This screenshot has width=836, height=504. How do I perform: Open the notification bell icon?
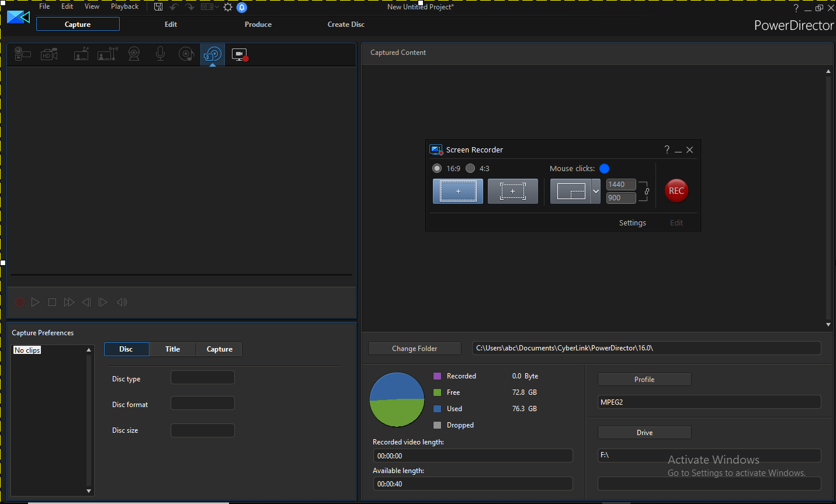click(x=242, y=7)
